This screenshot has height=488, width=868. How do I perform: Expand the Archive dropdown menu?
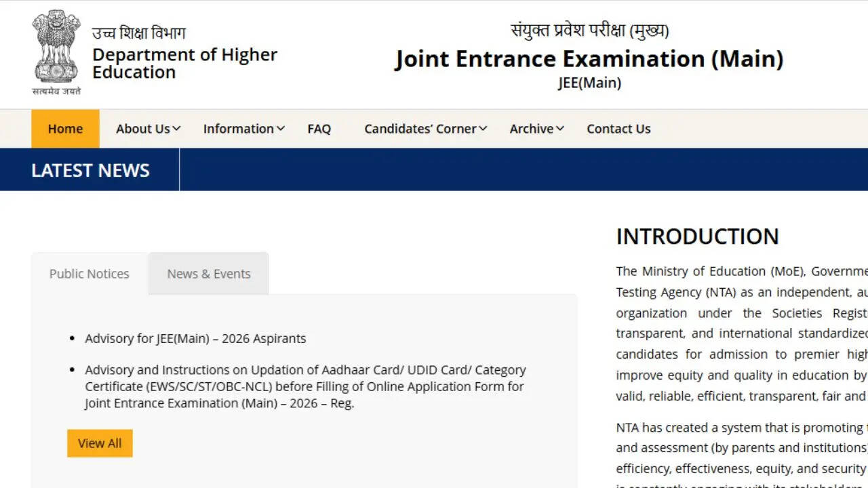(x=536, y=129)
